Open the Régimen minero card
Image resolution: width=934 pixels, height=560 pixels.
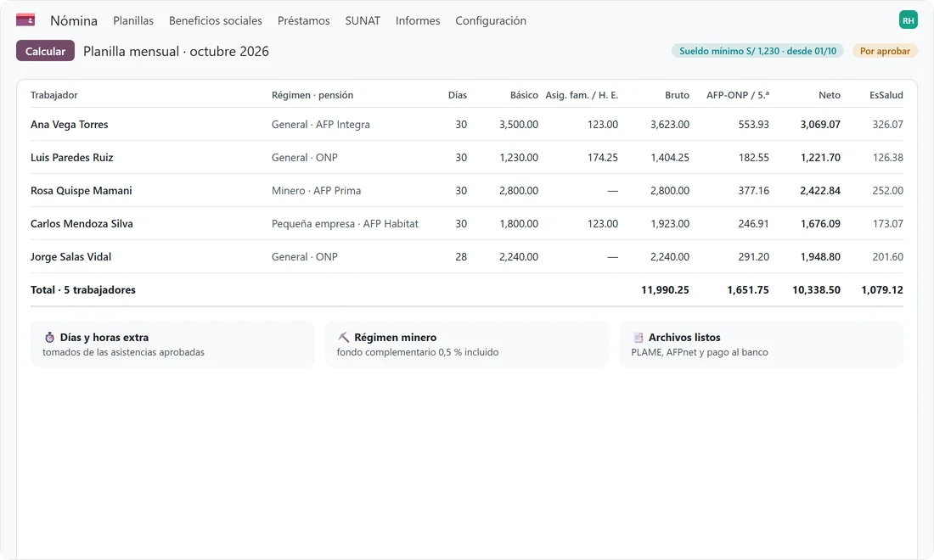(467, 344)
